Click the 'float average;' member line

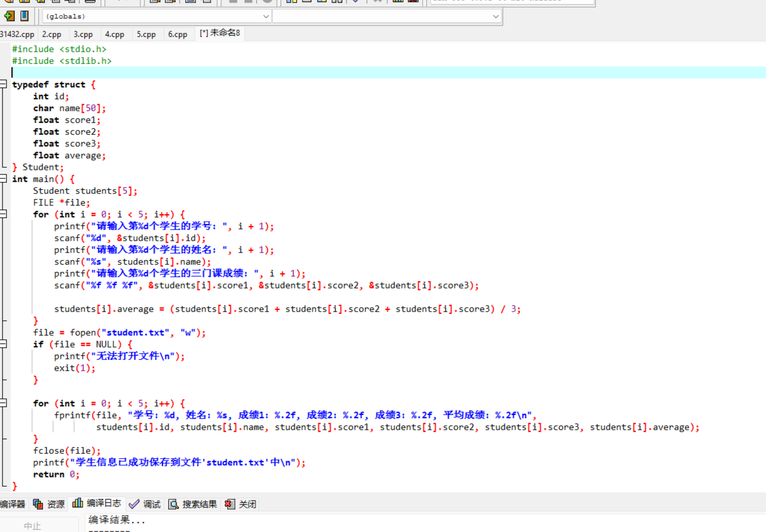click(x=69, y=155)
